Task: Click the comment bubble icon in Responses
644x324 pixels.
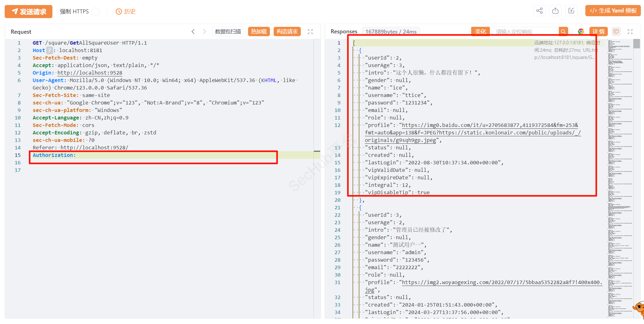Action: (x=616, y=31)
